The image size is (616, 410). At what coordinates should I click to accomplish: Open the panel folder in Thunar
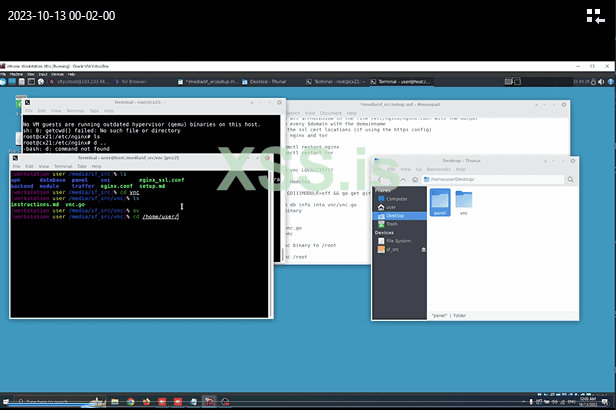pos(439,201)
